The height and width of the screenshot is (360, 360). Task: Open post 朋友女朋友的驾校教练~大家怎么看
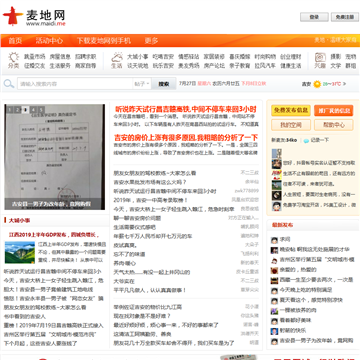[155, 173]
